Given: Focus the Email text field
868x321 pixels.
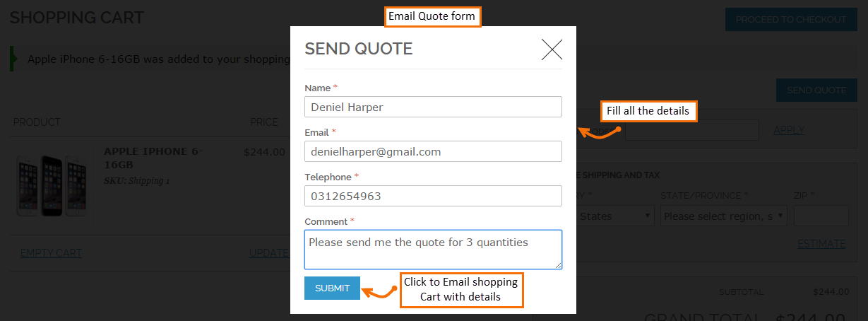Looking at the screenshot, I should (433, 151).
